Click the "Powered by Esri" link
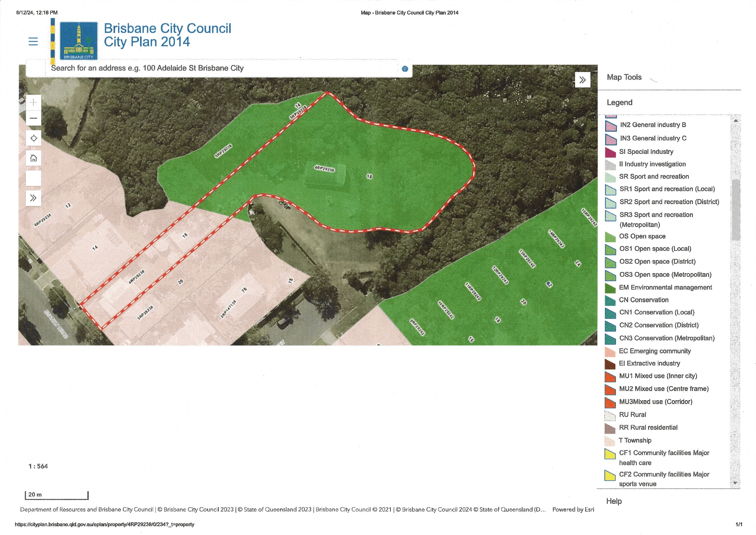 pos(573,509)
